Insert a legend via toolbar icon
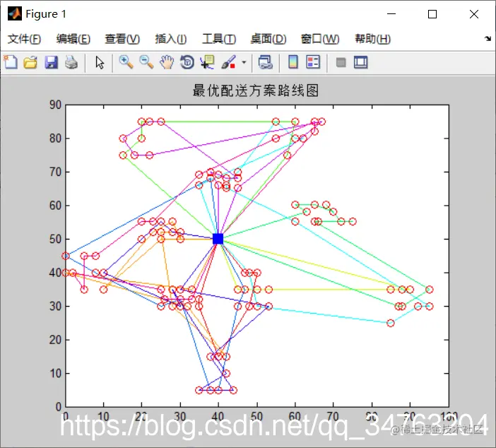 pos(313,62)
